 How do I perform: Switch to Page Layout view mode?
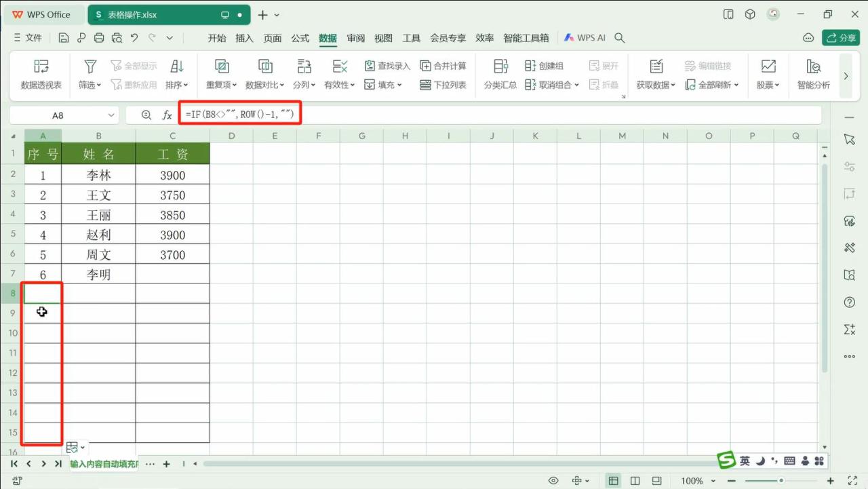point(635,481)
